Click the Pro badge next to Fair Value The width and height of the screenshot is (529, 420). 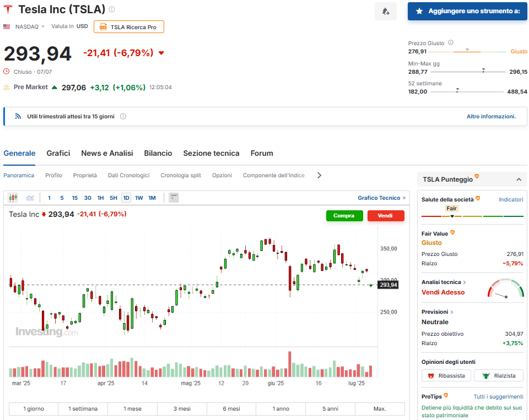[x=452, y=233]
